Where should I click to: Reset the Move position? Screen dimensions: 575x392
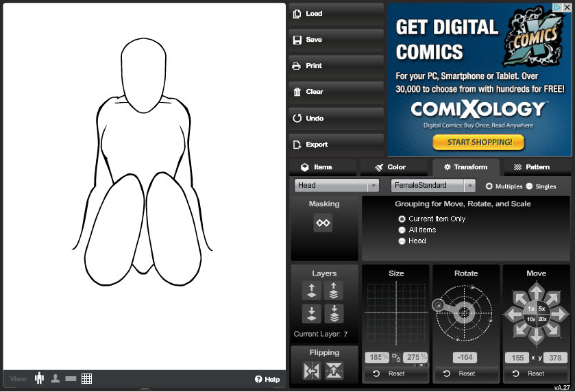point(536,373)
